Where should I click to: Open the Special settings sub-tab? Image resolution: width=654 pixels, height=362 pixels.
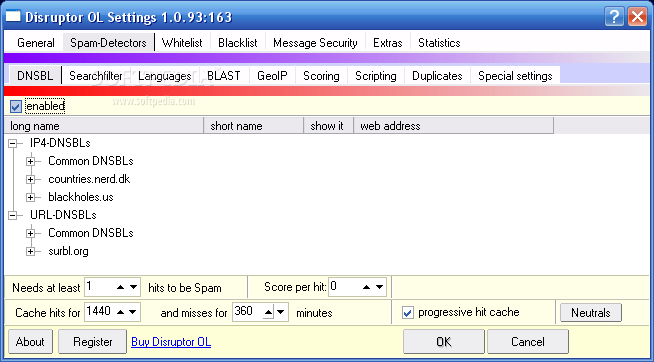515,75
